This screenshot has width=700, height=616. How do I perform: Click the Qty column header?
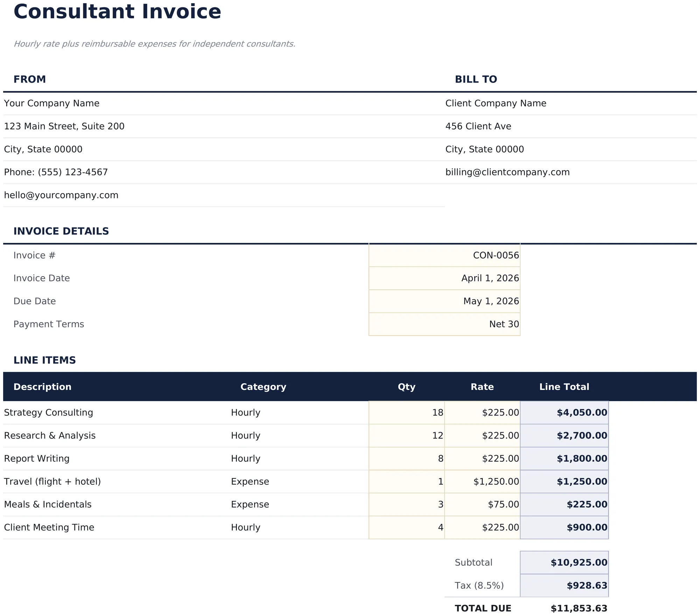tap(407, 387)
